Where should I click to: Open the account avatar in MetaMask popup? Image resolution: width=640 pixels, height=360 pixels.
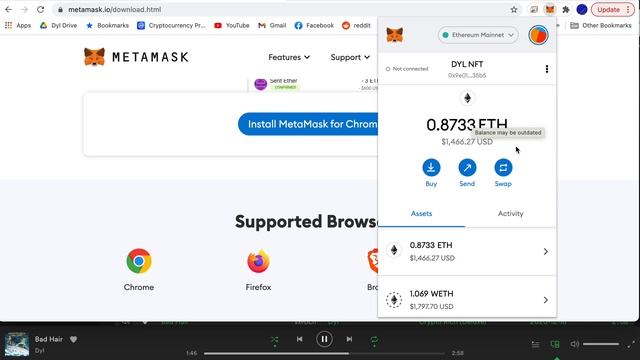pyautogui.click(x=538, y=35)
